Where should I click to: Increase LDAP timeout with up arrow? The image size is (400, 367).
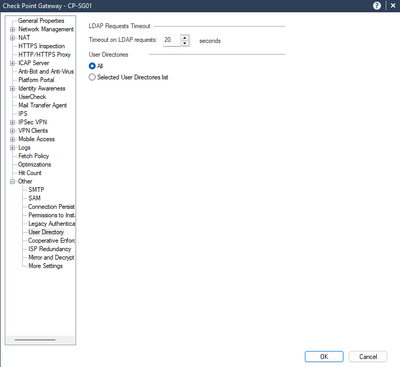[x=185, y=37]
